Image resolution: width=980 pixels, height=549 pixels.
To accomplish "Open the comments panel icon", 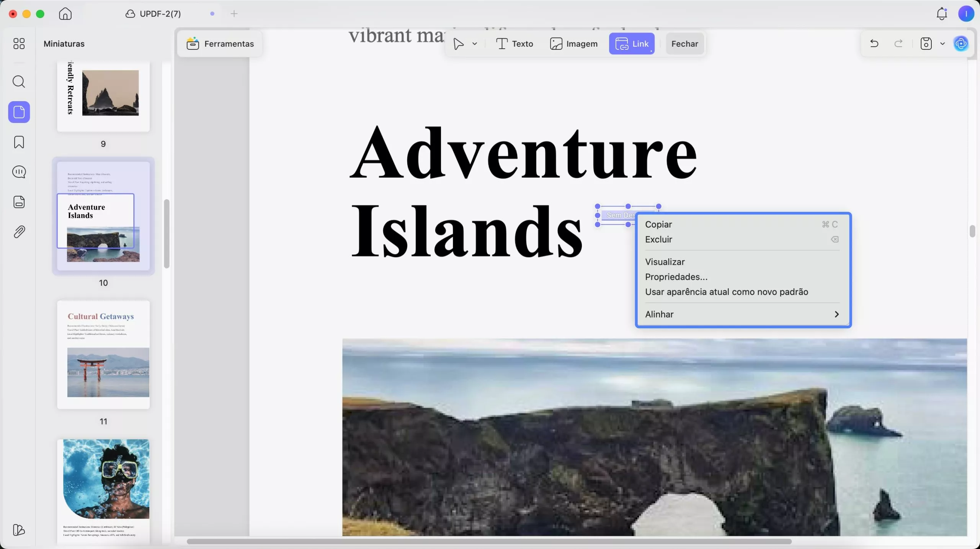I will coord(19,172).
